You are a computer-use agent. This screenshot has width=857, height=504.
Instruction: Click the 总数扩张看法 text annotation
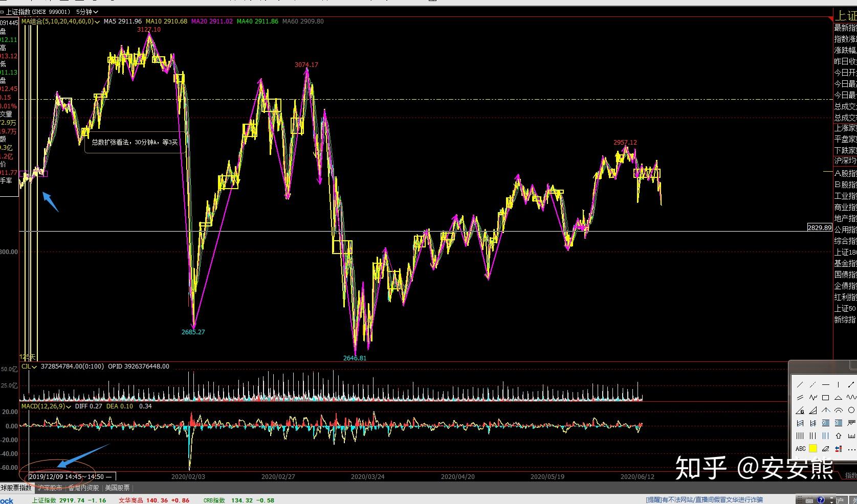(x=135, y=142)
